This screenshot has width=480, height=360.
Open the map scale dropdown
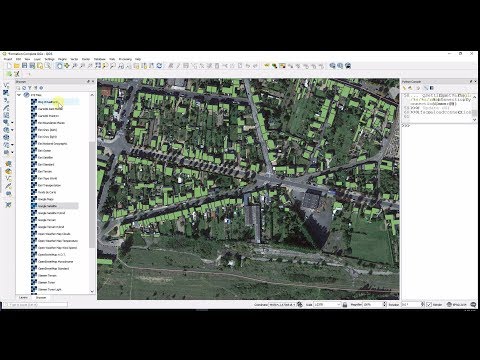[x=339, y=305]
